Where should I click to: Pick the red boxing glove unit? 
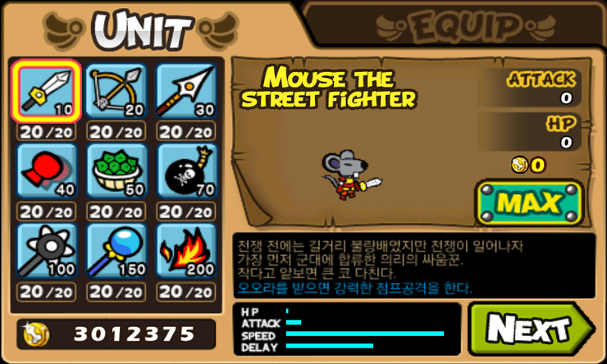click(x=47, y=171)
